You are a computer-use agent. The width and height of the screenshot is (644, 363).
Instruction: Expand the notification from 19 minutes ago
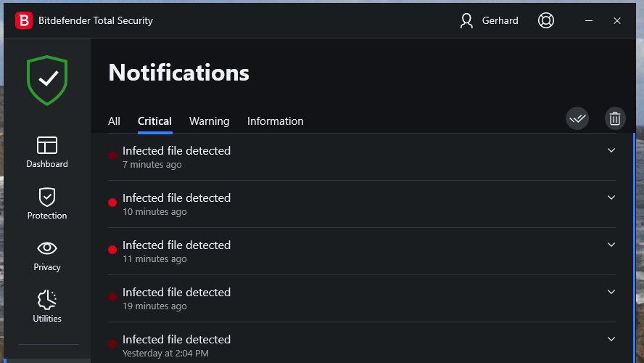(611, 292)
